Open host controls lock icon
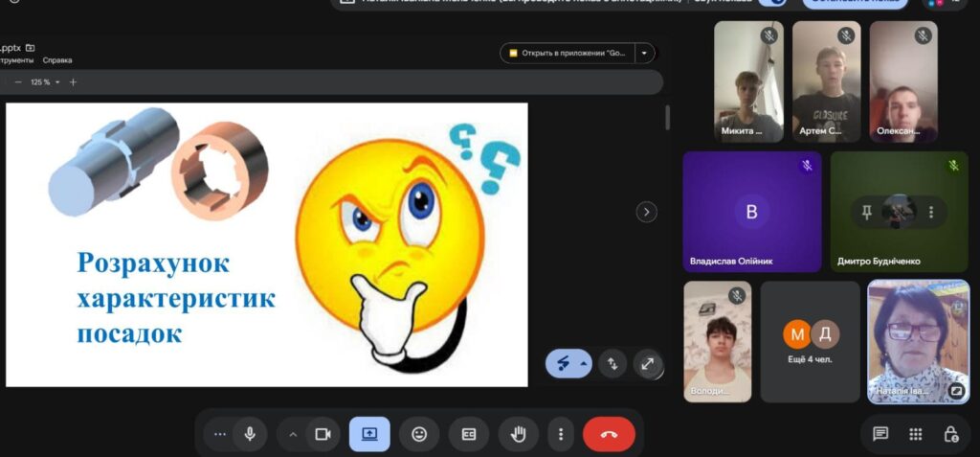Image resolution: width=980 pixels, height=457 pixels. (x=950, y=434)
